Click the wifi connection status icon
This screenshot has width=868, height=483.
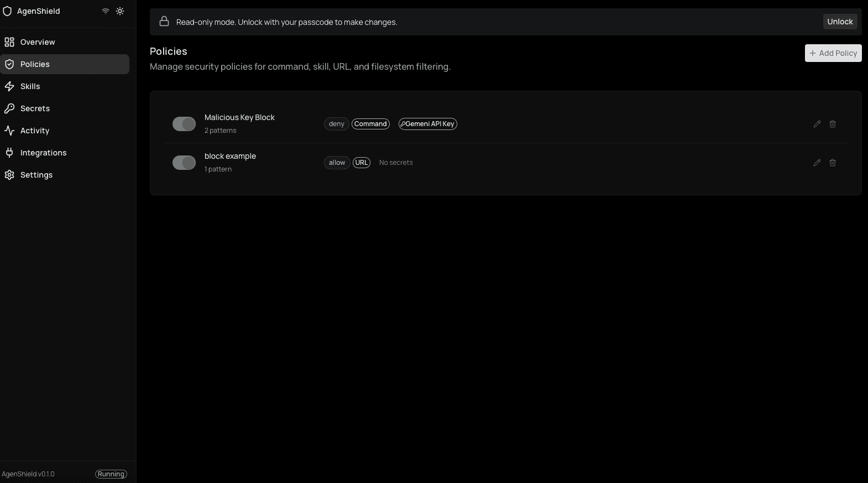click(x=106, y=11)
